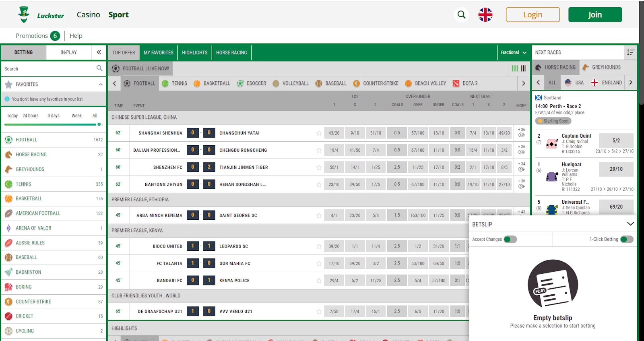
Task: Click the sidebar Search input field
Action: click(x=48, y=69)
